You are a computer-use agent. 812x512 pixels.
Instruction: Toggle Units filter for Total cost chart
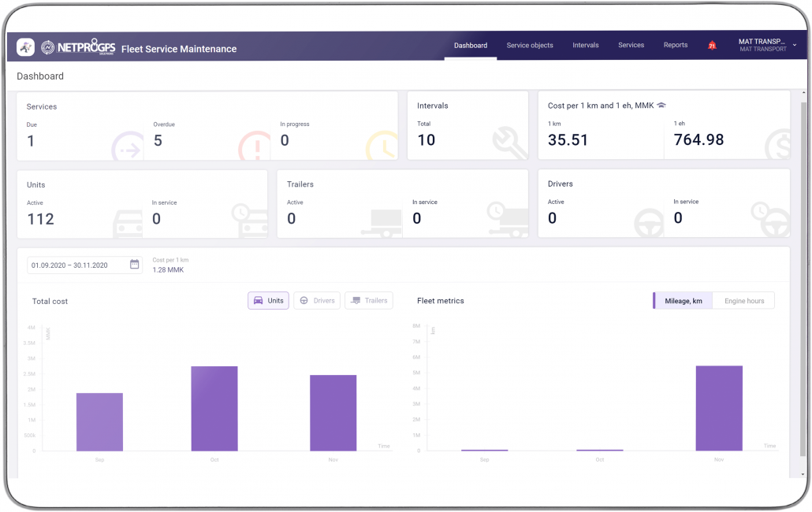[268, 301]
